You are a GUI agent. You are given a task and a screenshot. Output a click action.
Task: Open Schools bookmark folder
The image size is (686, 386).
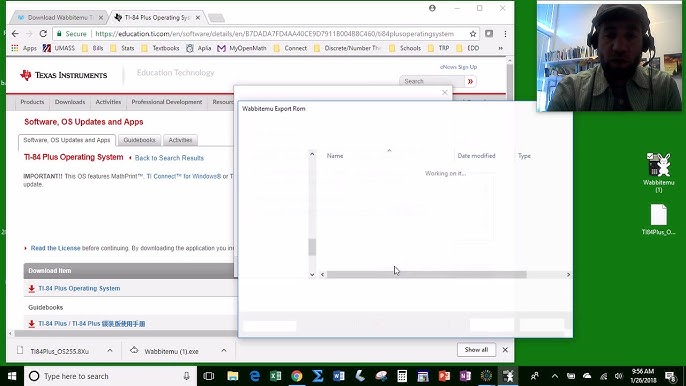(x=405, y=48)
